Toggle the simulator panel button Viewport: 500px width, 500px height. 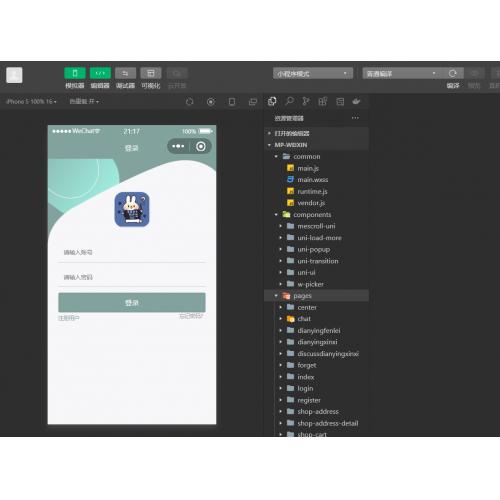75,73
